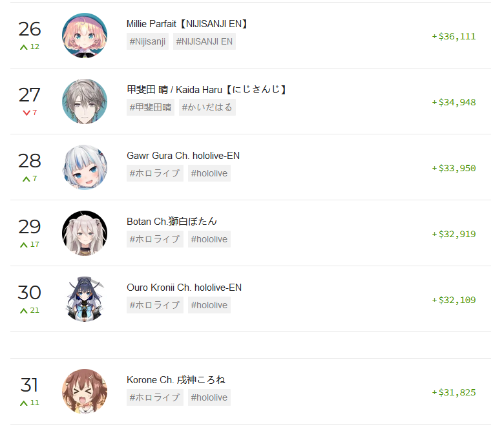The image size is (504, 431).
Task: Open Ouro Kronii's avatar image
Action: pyautogui.click(x=85, y=299)
